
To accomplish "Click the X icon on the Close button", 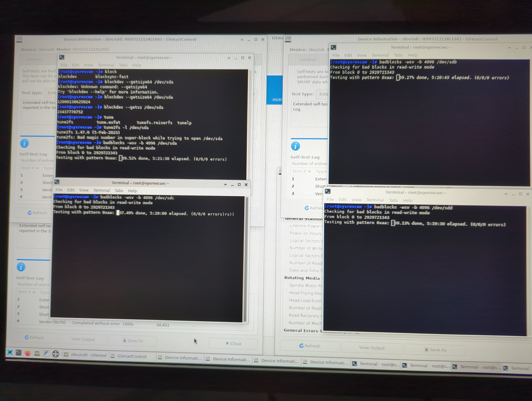I will (227, 343).
